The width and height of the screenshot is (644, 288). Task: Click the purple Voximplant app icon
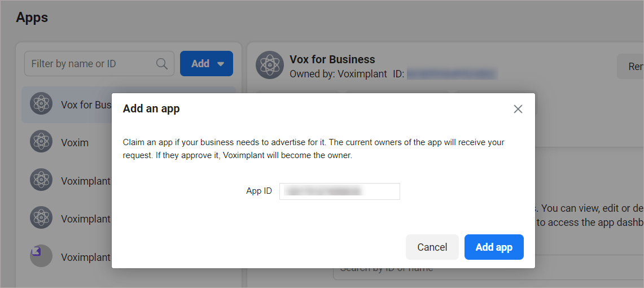pyautogui.click(x=41, y=256)
